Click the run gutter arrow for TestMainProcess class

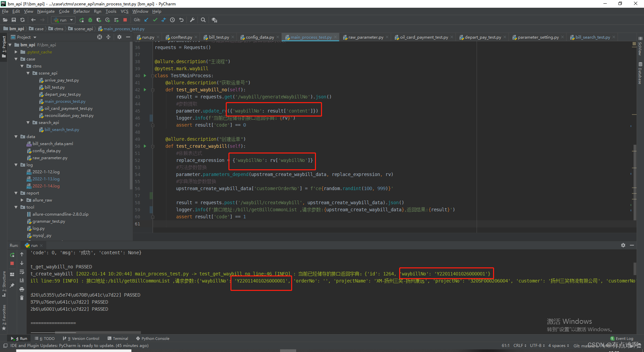[x=145, y=76]
